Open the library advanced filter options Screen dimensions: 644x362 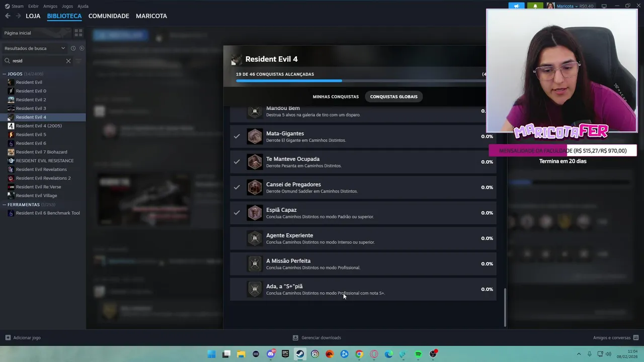pos(78,61)
